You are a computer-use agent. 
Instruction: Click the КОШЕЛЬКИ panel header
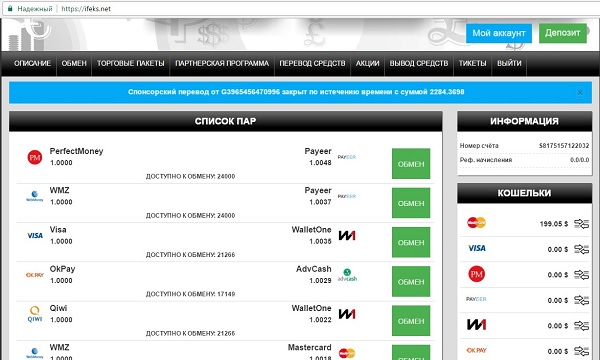tap(524, 193)
